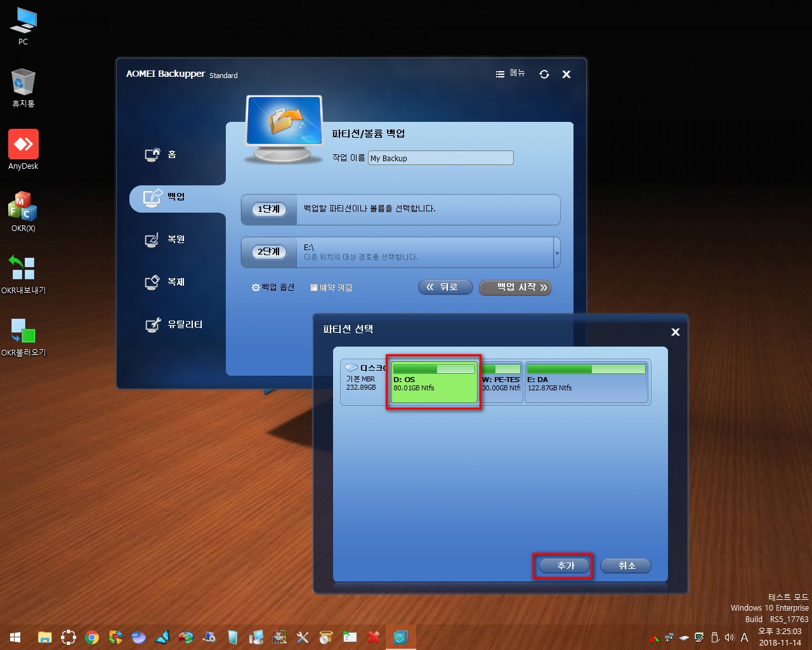Click the 백업 시작 (Start Backup) button
Image resolution: width=812 pixels, height=650 pixels.
[515, 288]
